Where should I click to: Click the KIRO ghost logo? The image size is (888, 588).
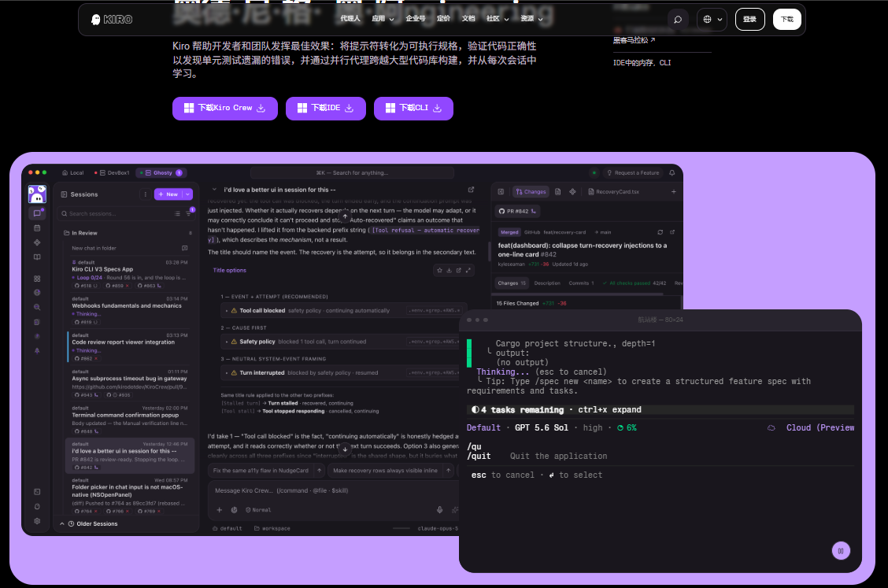tap(112, 19)
